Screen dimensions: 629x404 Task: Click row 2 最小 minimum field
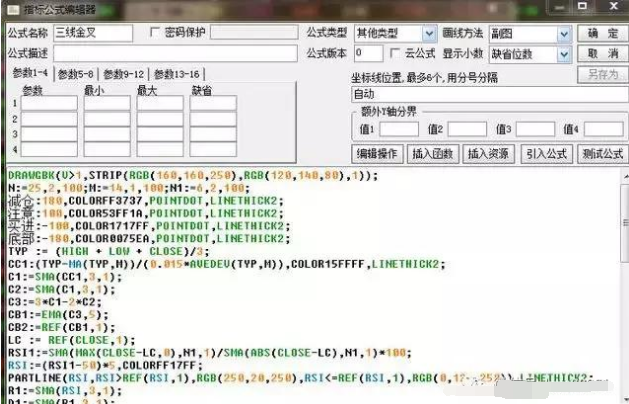point(107,119)
